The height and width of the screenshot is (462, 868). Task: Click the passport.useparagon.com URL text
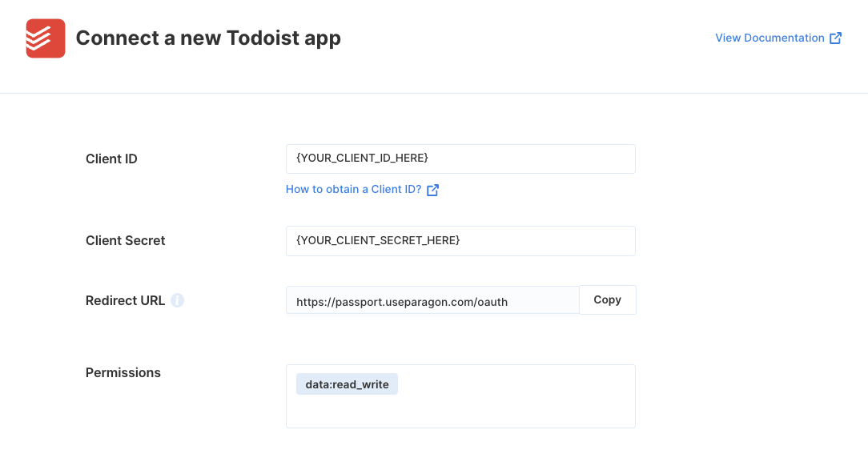(x=402, y=302)
